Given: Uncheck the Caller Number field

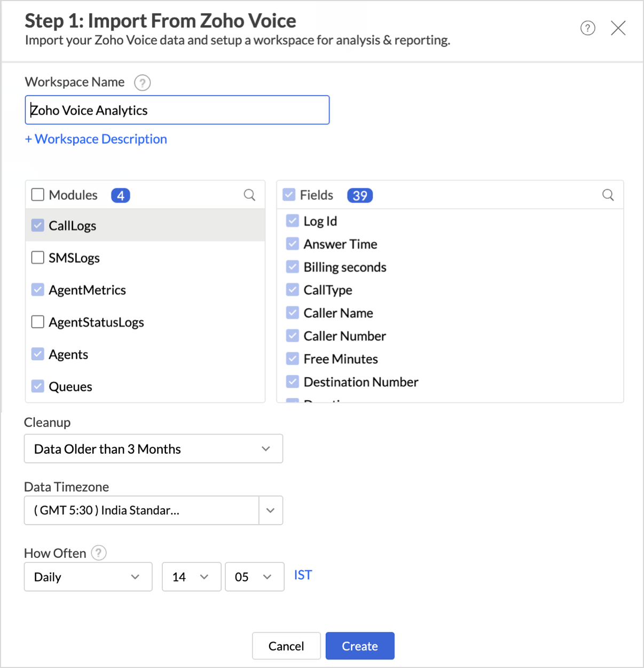Looking at the screenshot, I should [x=293, y=336].
